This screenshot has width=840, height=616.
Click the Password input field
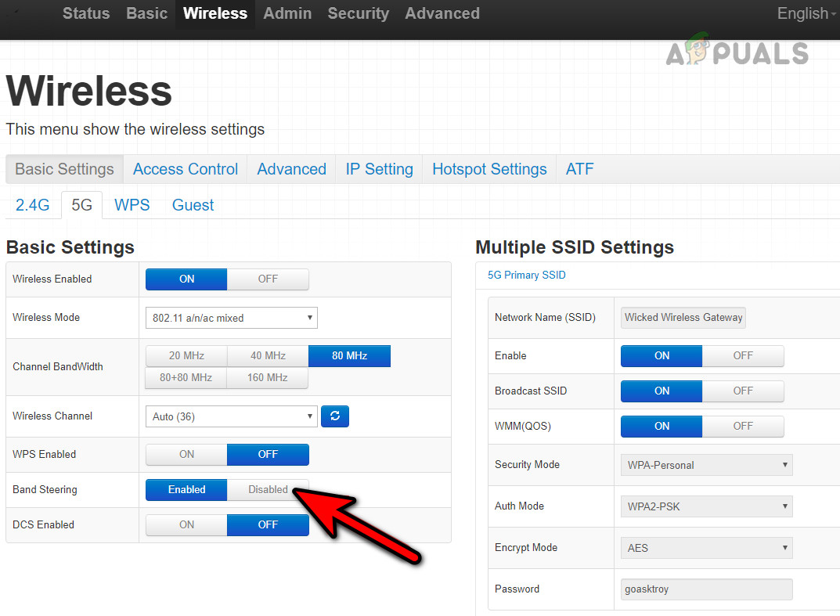pos(705,589)
